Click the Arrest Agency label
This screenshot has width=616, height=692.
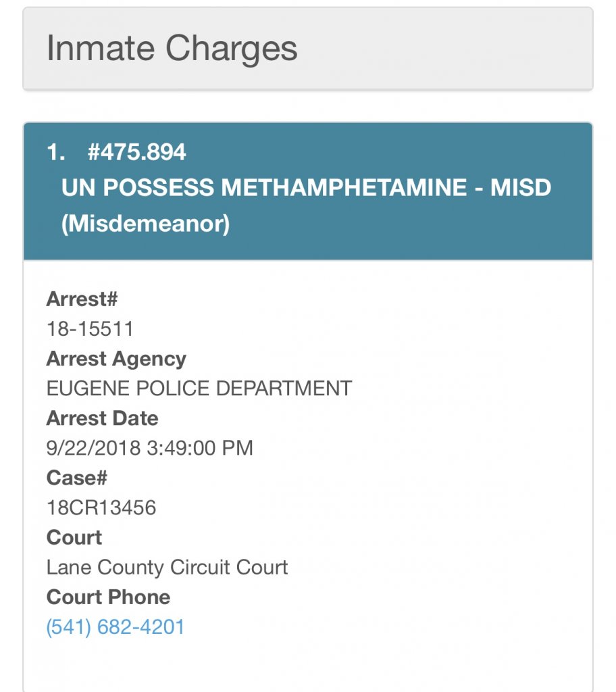click(116, 359)
